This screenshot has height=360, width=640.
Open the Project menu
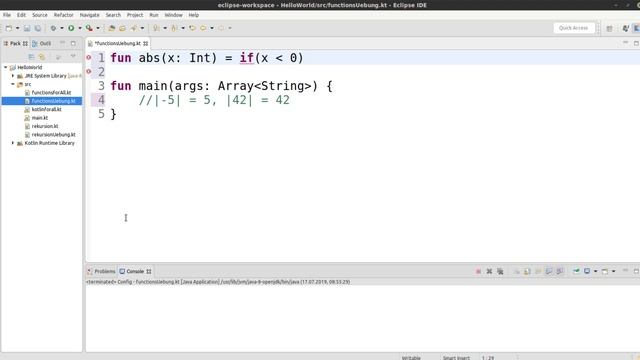(x=135, y=15)
